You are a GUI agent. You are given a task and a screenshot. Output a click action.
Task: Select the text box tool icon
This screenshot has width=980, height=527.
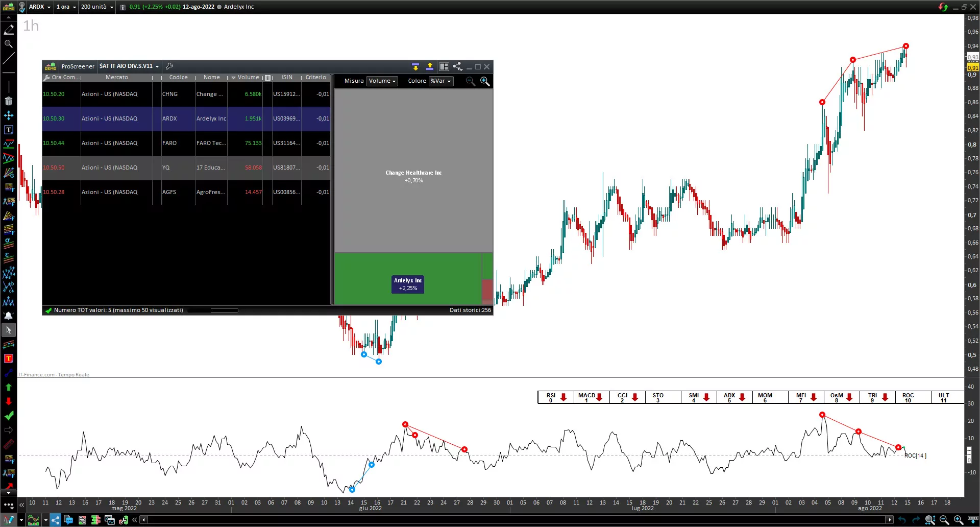tap(9, 130)
